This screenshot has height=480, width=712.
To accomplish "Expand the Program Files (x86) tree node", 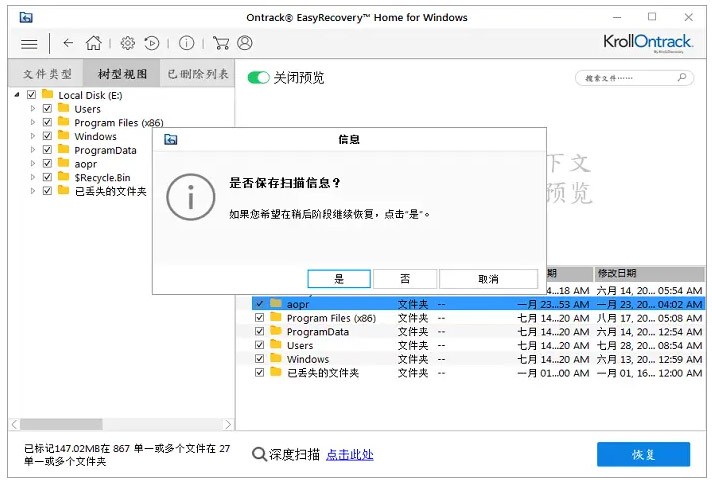I will (x=33, y=122).
